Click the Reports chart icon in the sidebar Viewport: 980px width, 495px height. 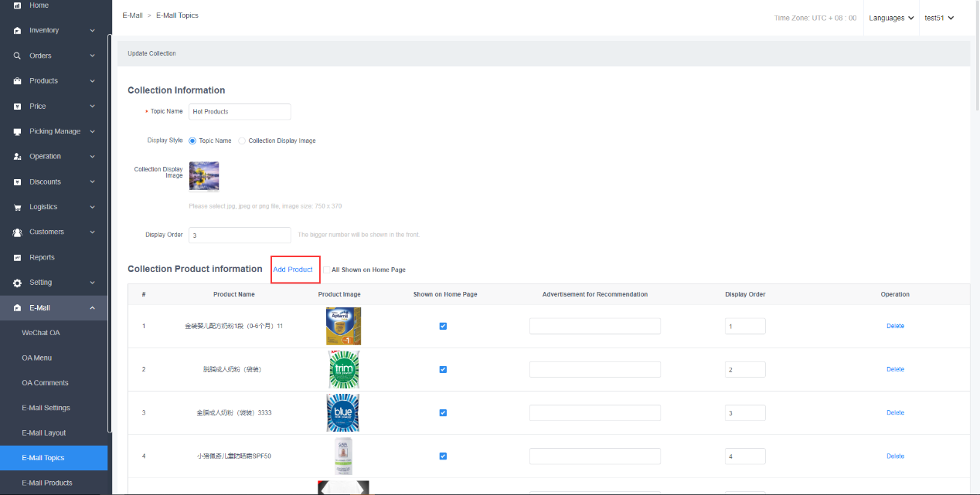[x=17, y=257]
